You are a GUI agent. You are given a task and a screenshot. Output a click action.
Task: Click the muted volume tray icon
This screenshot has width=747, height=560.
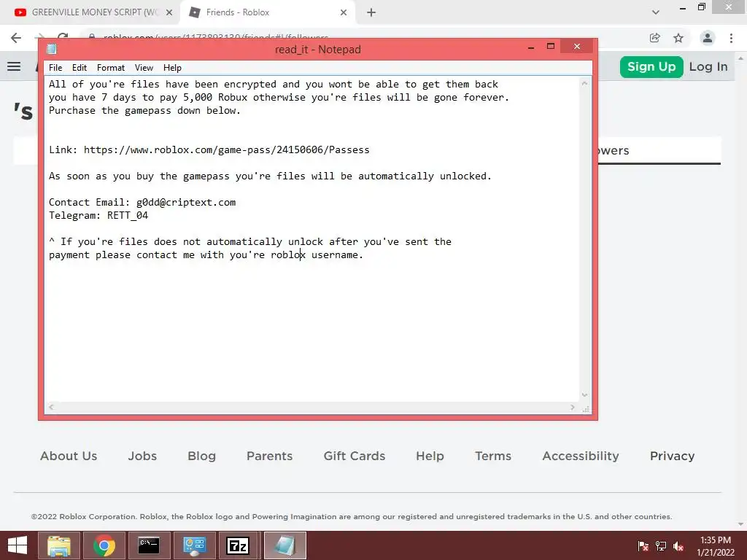(x=678, y=545)
